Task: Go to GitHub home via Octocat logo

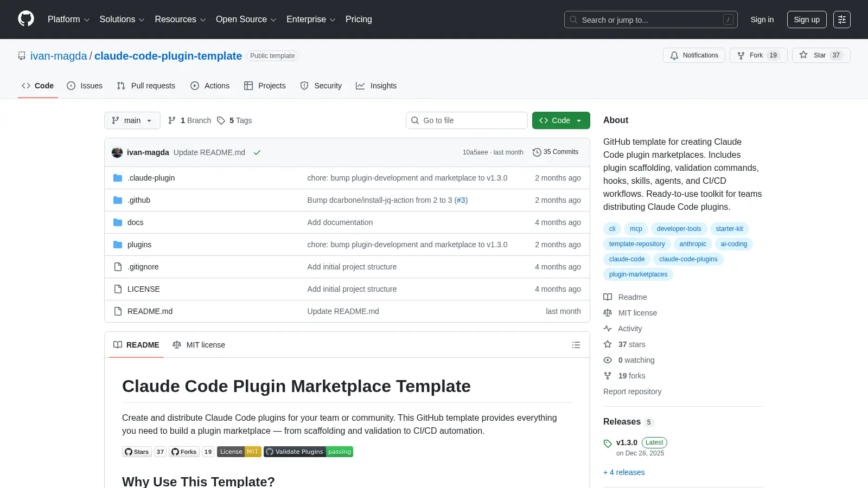Action: (26, 19)
